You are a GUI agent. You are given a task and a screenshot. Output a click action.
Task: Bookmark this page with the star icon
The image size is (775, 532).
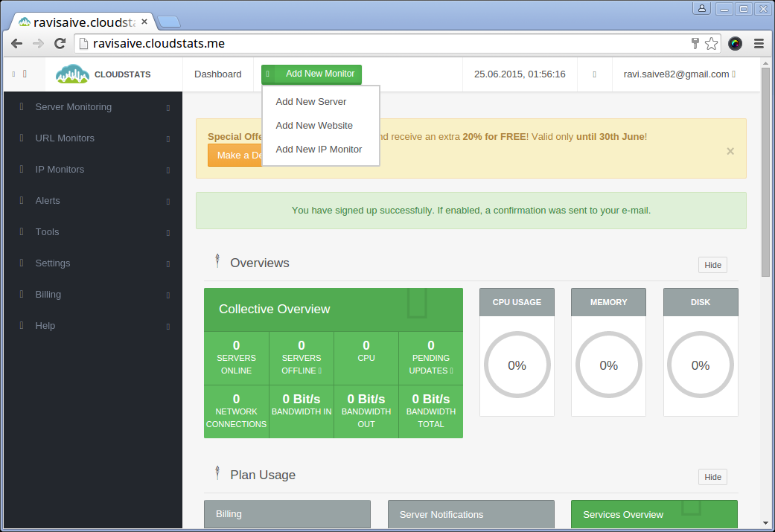click(x=712, y=43)
